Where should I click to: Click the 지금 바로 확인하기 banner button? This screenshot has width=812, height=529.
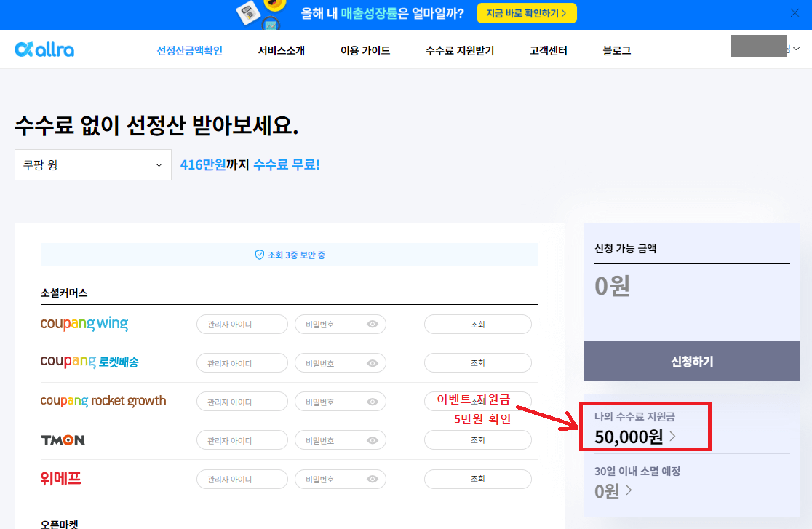tap(526, 13)
